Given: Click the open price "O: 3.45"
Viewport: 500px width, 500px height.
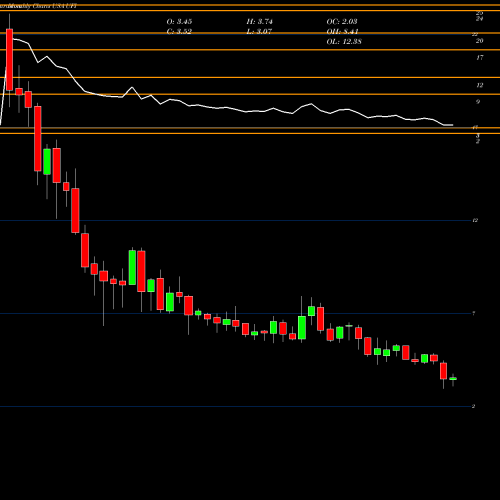Looking at the screenshot, I should [179, 22].
